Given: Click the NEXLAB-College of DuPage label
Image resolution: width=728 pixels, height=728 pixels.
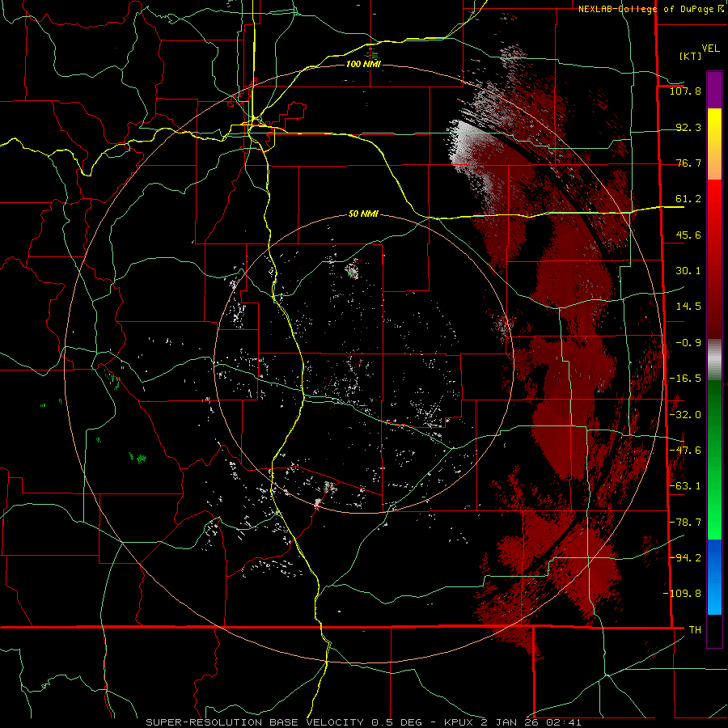Looking at the screenshot, I should 651,9.
